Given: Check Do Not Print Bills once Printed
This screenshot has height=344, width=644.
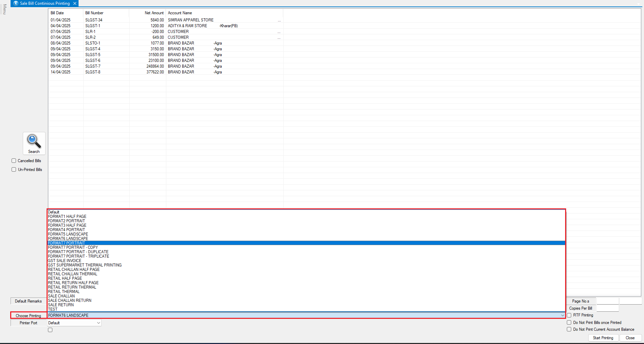Looking at the screenshot, I should (x=569, y=323).
